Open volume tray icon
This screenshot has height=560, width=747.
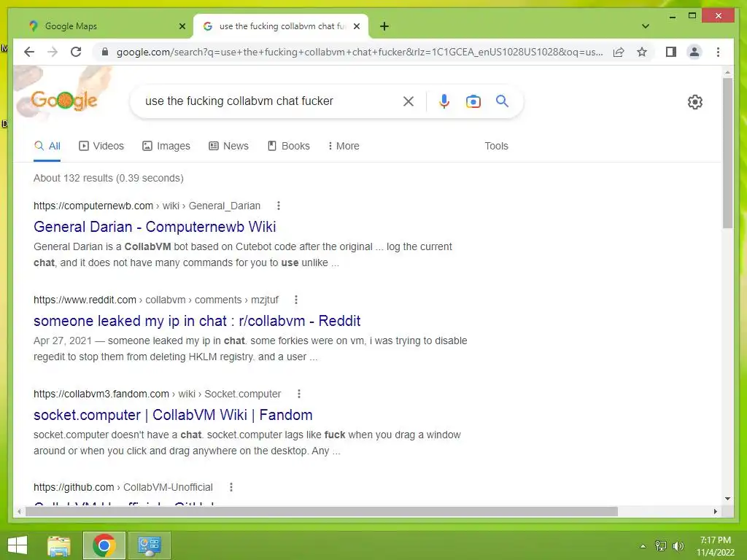678,545
